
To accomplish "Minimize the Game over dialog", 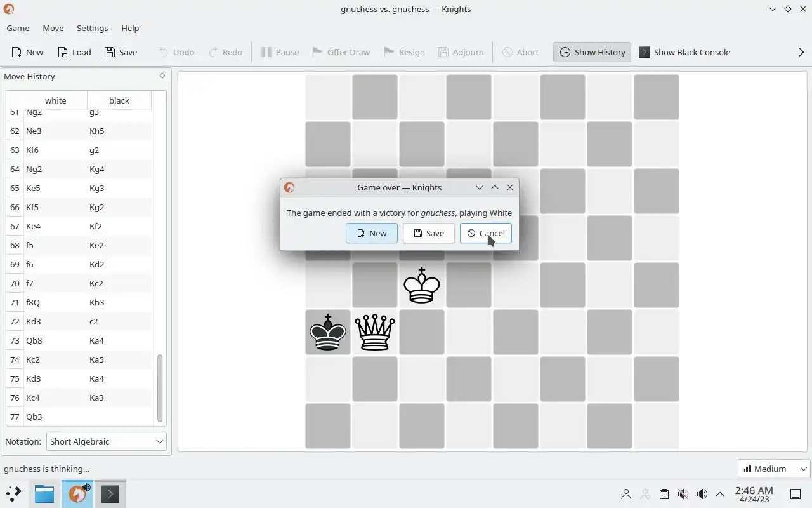I will pos(480,187).
